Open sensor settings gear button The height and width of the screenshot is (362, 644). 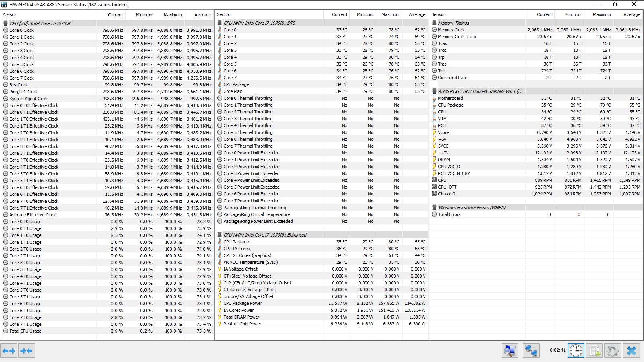click(x=613, y=351)
